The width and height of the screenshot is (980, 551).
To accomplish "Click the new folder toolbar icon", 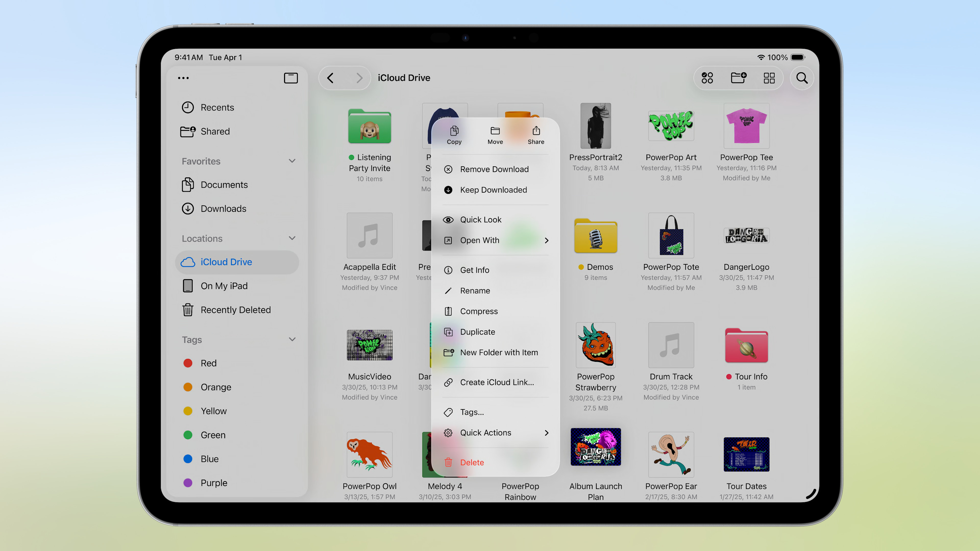I will 738,78.
